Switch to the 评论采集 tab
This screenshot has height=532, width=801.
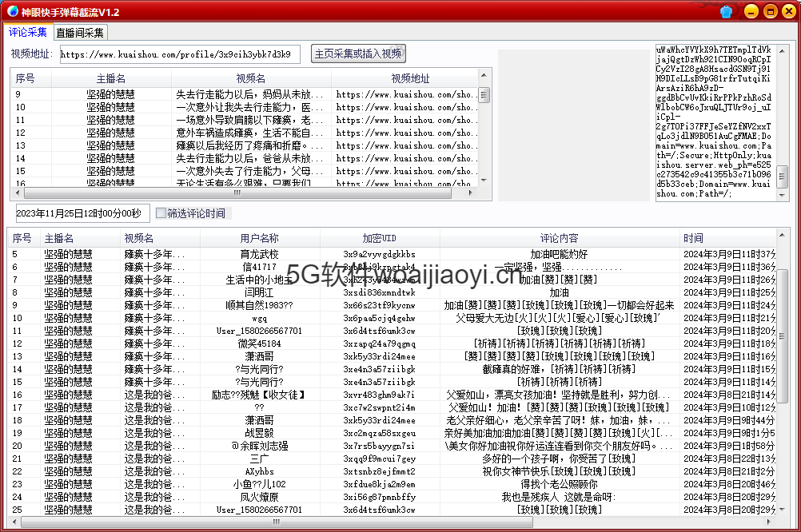pos(28,32)
